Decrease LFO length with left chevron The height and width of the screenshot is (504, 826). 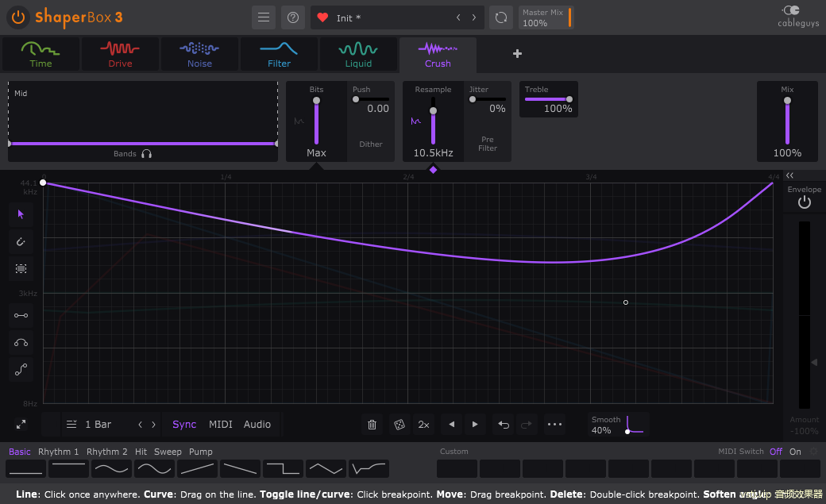[140, 425]
